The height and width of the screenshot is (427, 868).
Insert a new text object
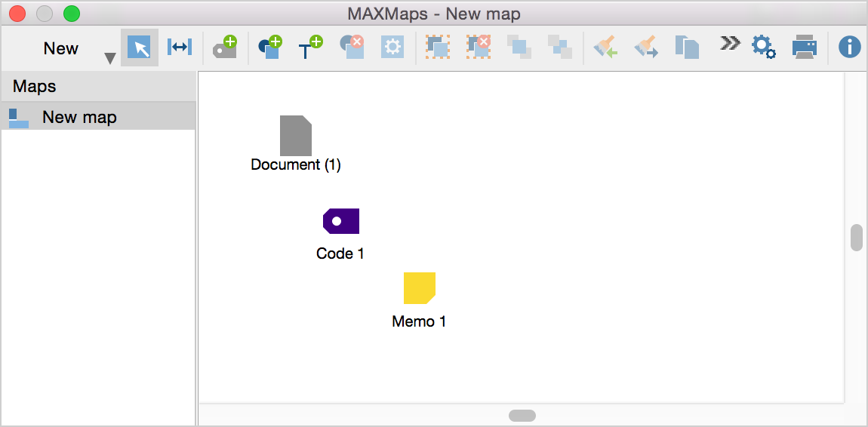(310, 48)
